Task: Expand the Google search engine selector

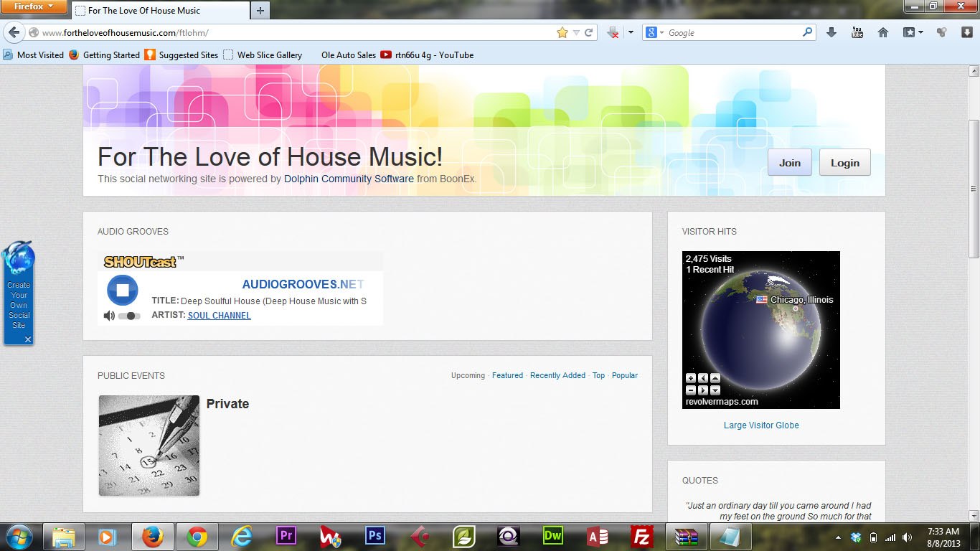Action: 655,32
